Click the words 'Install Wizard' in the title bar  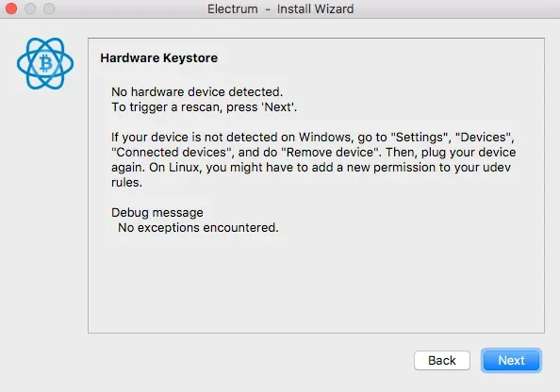[x=316, y=8]
